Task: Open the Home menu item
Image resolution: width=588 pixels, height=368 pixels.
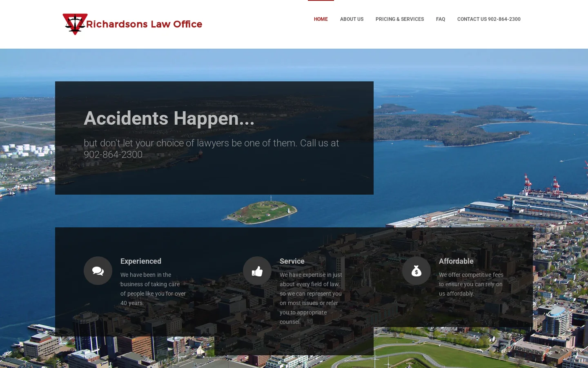Action: click(x=321, y=19)
